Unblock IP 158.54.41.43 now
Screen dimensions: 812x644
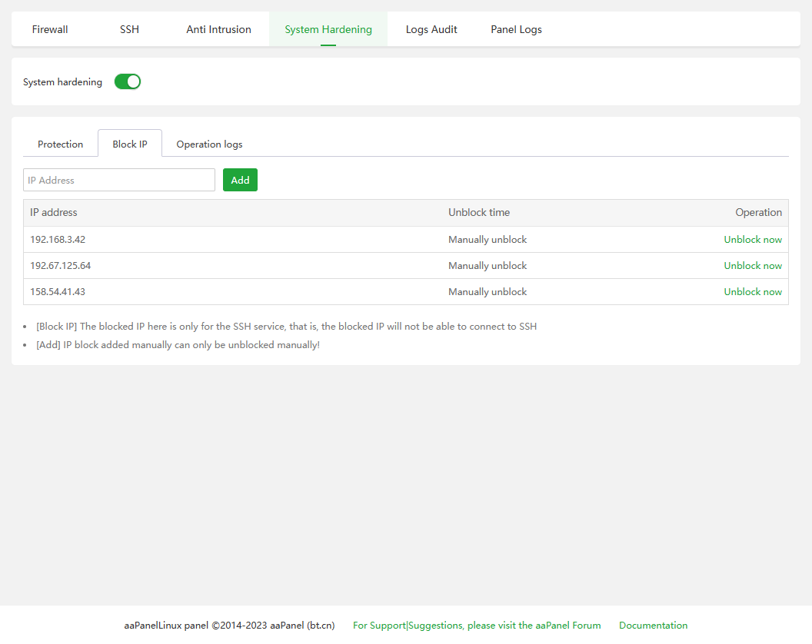tap(752, 292)
